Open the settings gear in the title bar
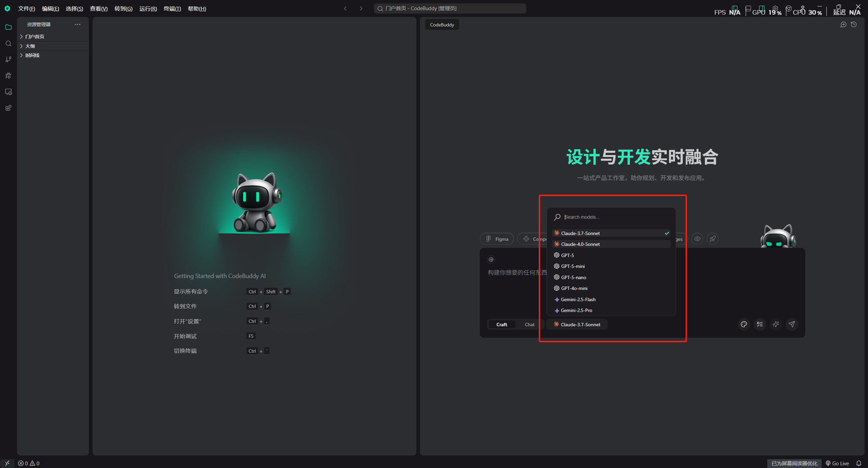Viewport: 868px width, 468px height. pos(775,8)
